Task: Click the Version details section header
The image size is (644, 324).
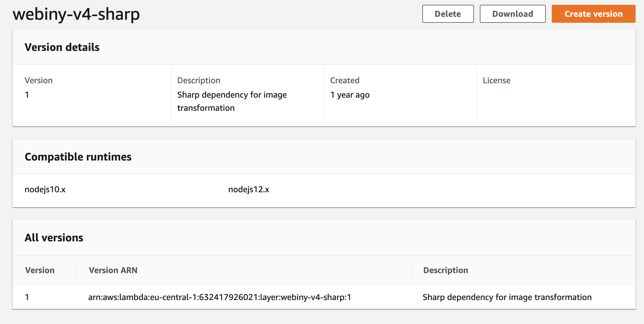Action: coord(62,47)
